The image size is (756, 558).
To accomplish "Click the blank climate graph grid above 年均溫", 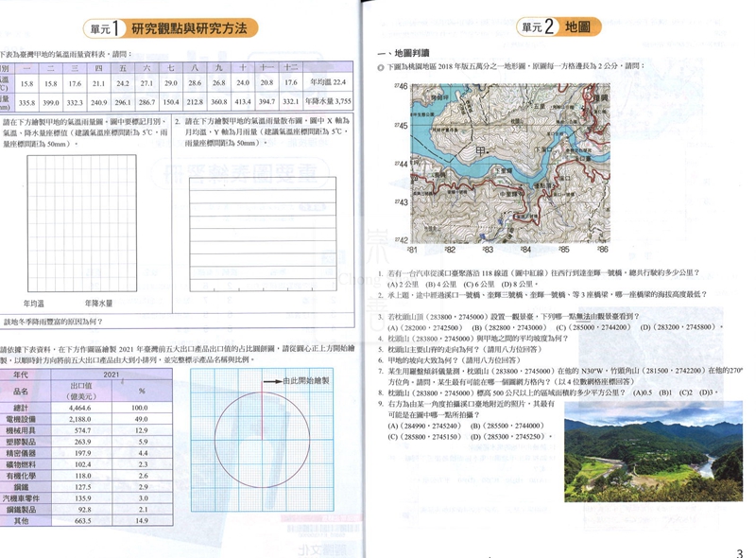I will tap(81, 223).
